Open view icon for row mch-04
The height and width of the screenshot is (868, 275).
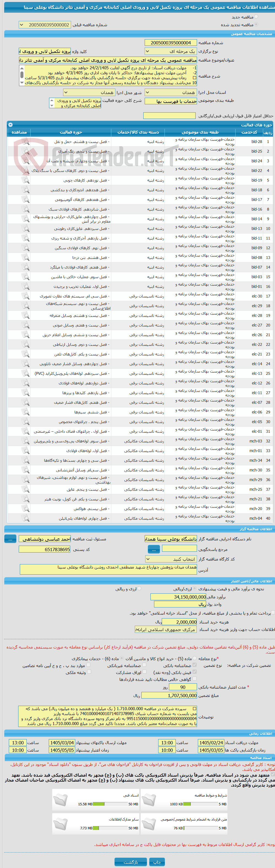tap(25, 518)
